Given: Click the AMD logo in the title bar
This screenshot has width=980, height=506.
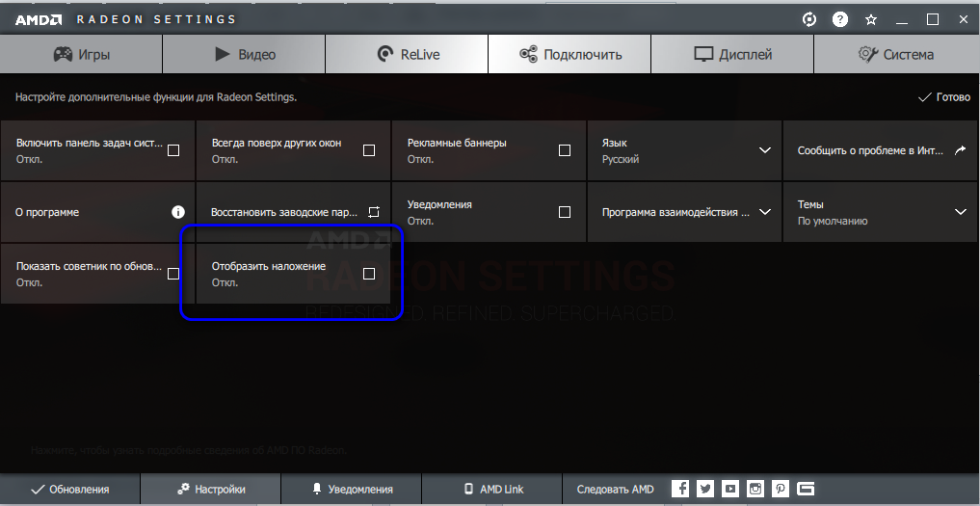Looking at the screenshot, I should (39, 19).
